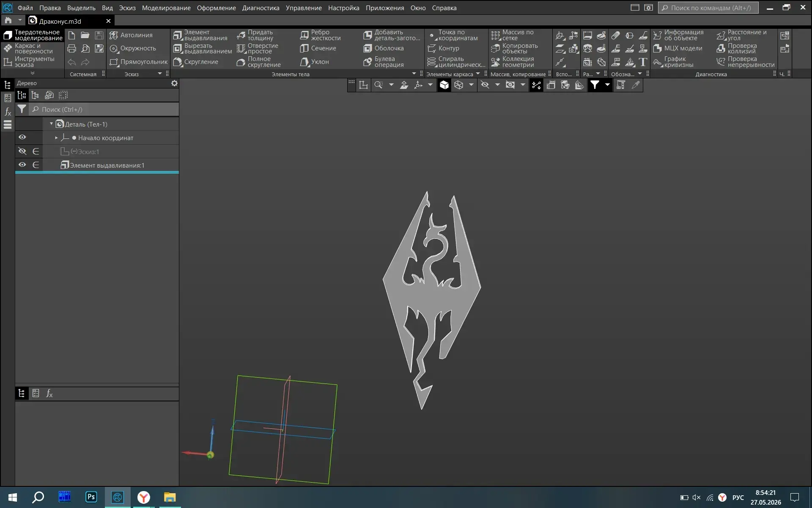812x508 pixels.
Task: Choose the Вырезать выдавливанием cut tool
Action: [x=203, y=48]
